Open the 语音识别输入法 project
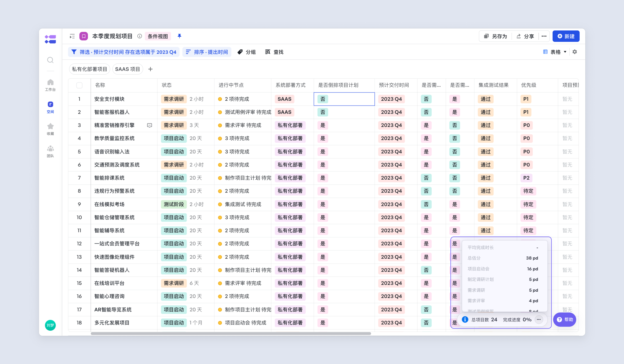 112,152
